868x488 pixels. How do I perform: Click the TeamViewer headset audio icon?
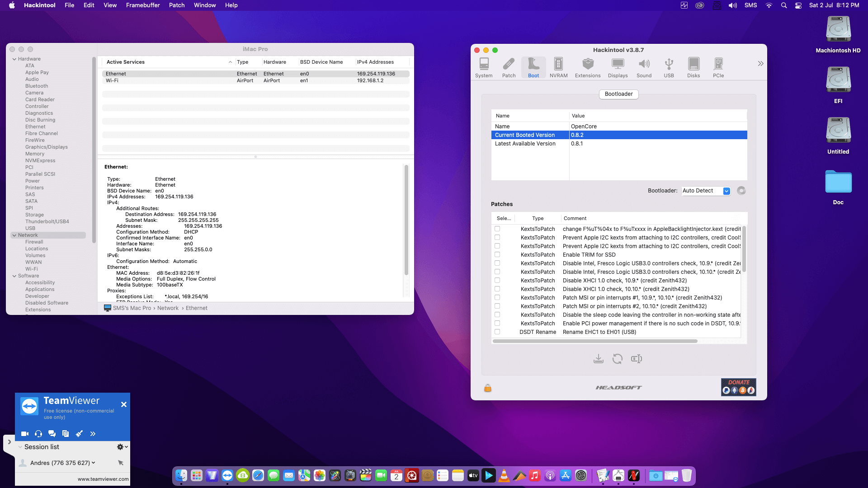coord(38,434)
